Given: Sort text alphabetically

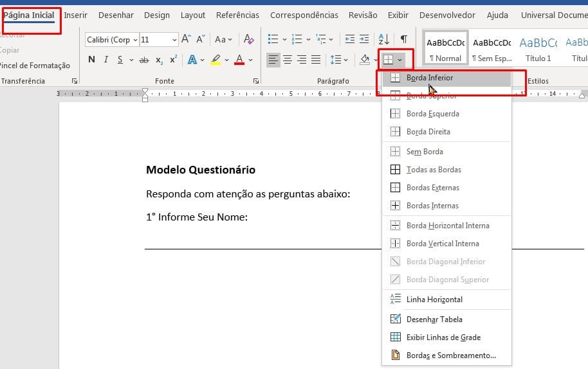Looking at the screenshot, I should click(x=384, y=39).
